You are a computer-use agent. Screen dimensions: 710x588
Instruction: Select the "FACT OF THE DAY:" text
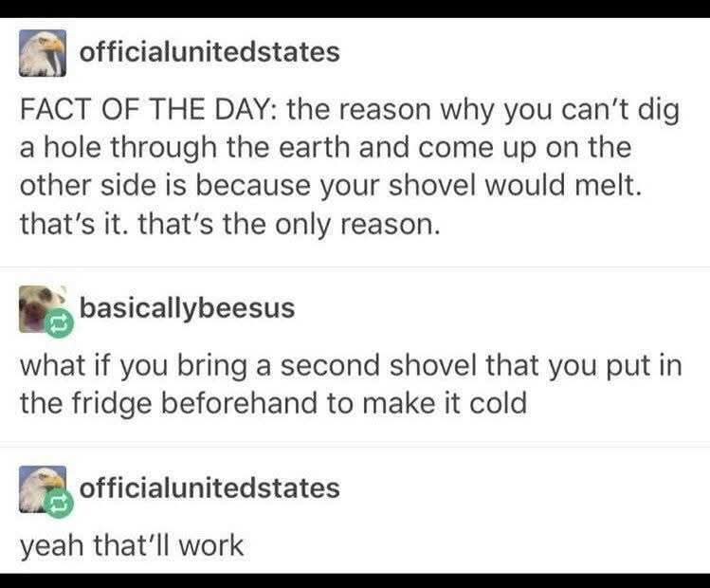click(150, 110)
